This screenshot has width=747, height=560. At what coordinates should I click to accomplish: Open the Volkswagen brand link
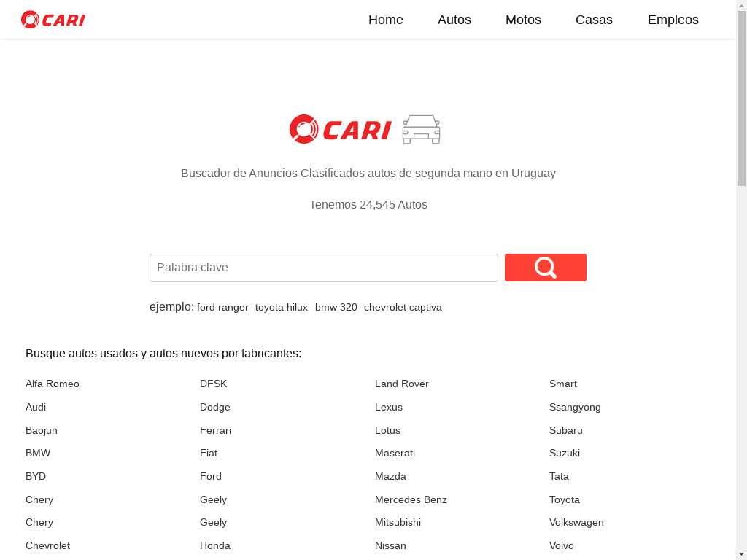(x=576, y=522)
